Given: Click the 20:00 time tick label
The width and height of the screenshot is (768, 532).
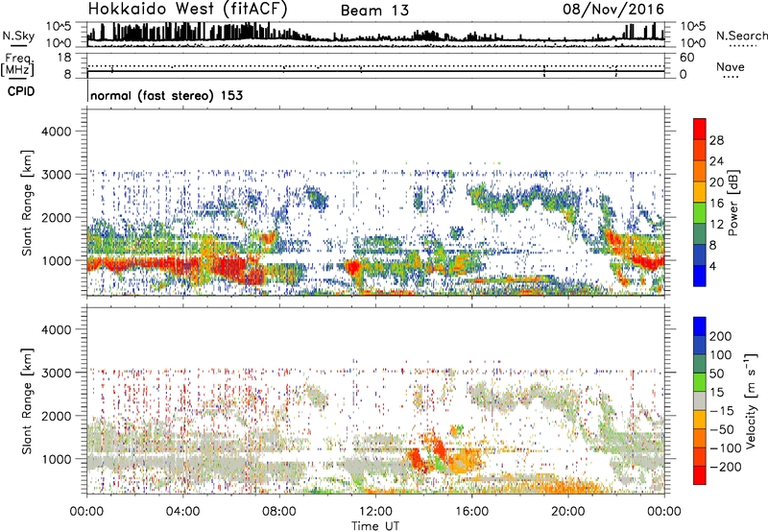Looking at the screenshot, I should [x=567, y=512].
